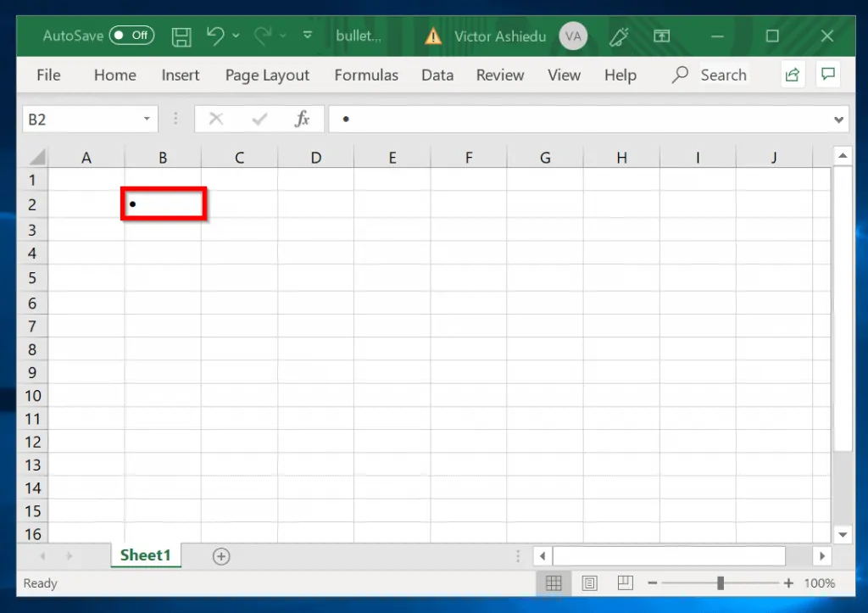Image resolution: width=868 pixels, height=613 pixels.
Task: Click the Ready status text
Action: [41, 583]
